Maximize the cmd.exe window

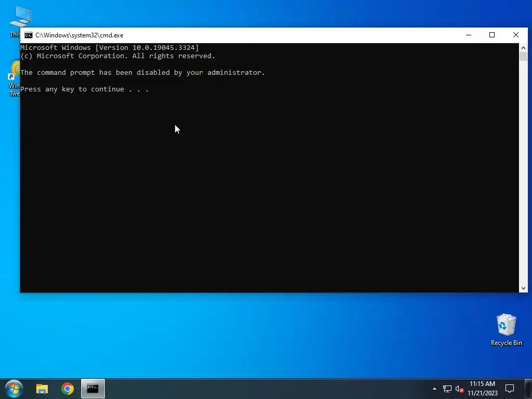pos(492,35)
